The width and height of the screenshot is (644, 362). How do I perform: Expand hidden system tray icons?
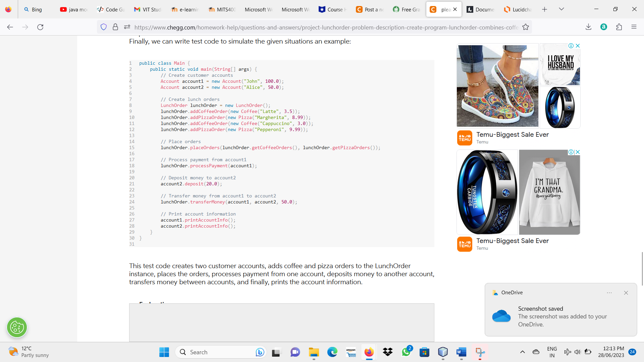pyautogui.click(x=522, y=352)
